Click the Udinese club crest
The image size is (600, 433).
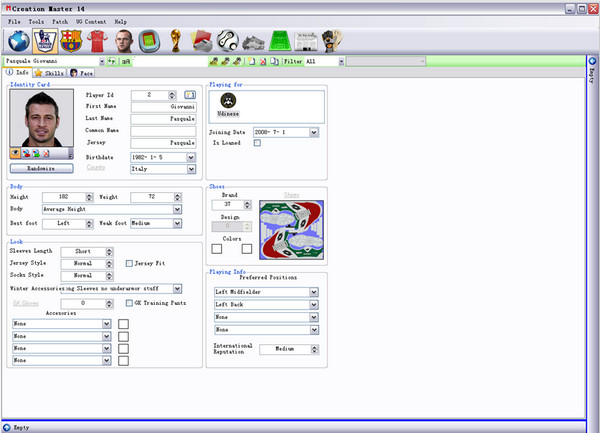228,101
